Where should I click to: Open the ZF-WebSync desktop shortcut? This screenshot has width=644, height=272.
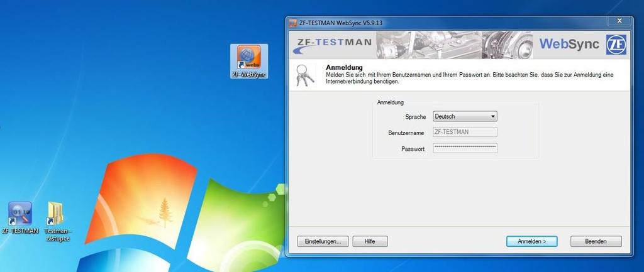[x=249, y=61]
